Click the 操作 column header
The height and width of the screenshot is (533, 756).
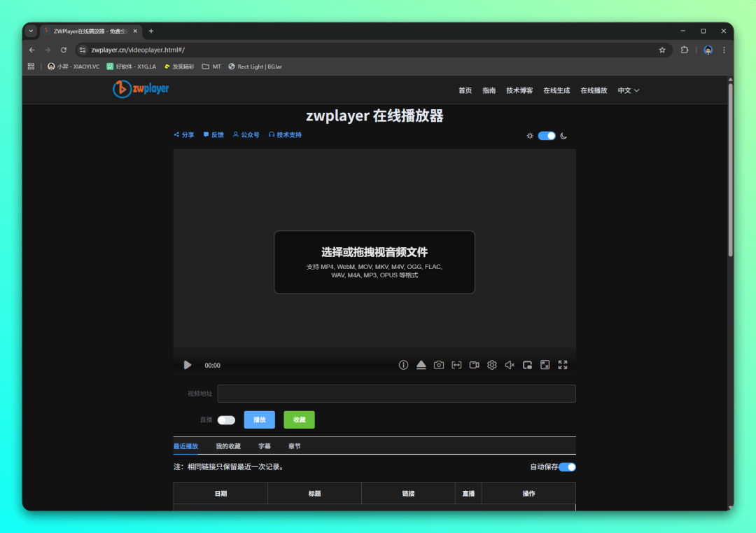(x=528, y=494)
